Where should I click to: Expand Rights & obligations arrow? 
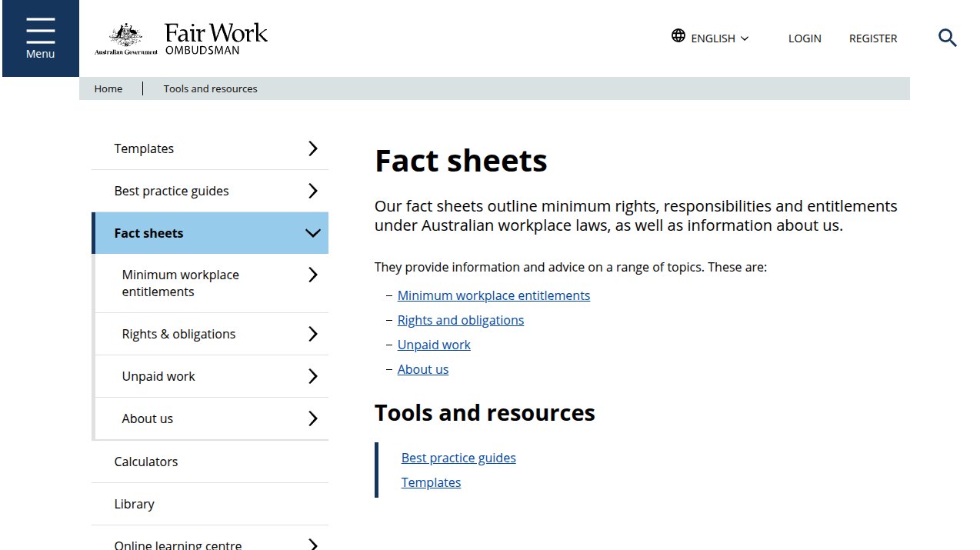[x=312, y=334]
